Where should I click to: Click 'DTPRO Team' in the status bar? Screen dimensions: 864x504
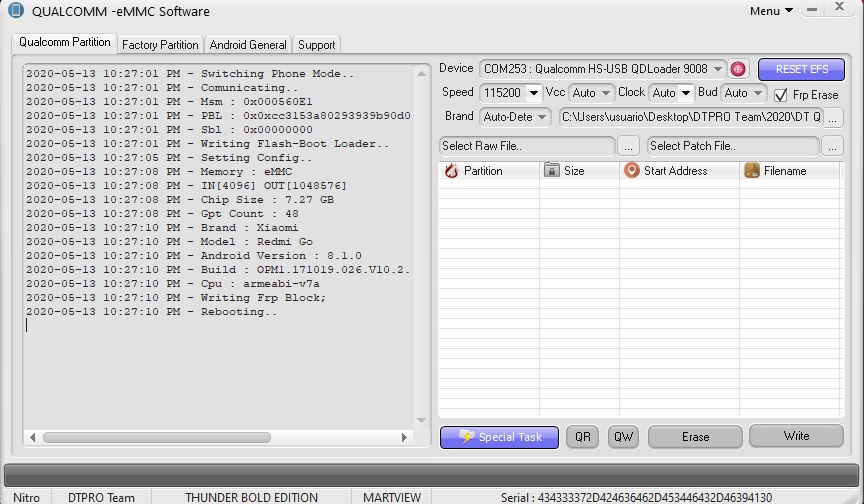coord(101,497)
